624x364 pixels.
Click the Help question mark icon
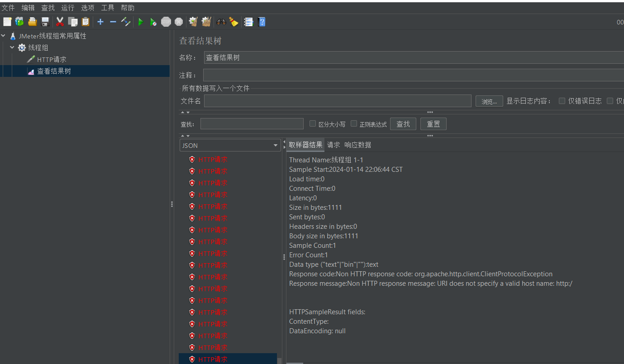tap(262, 22)
